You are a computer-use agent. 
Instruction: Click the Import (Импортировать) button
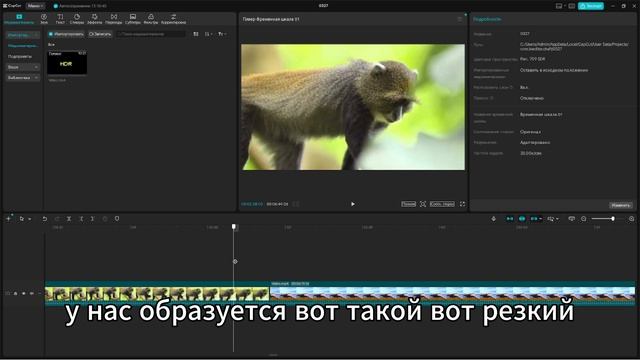[x=66, y=34]
